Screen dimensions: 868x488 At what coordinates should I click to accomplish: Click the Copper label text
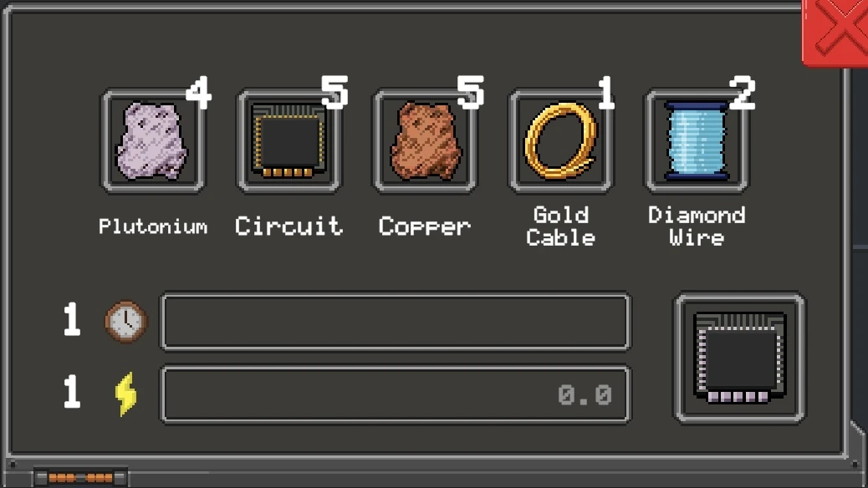[x=425, y=226]
